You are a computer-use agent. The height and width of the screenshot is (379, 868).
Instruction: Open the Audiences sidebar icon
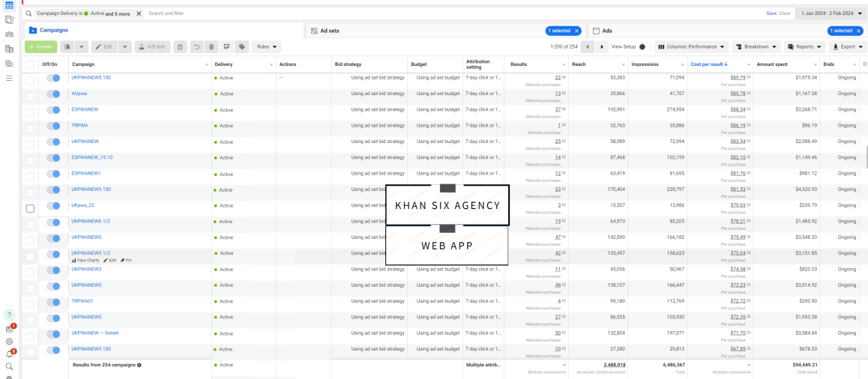tap(9, 34)
